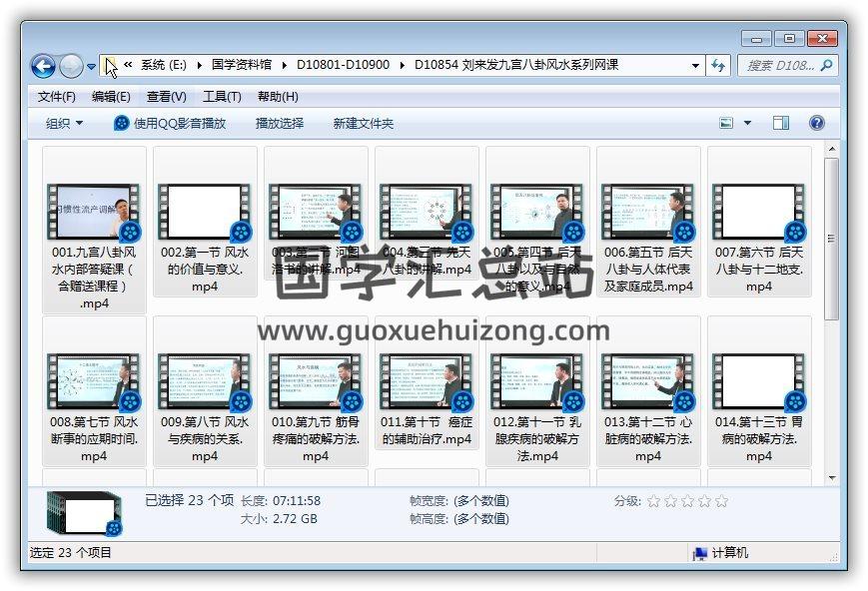Set the 分级 rating to five stars

[721, 501]
